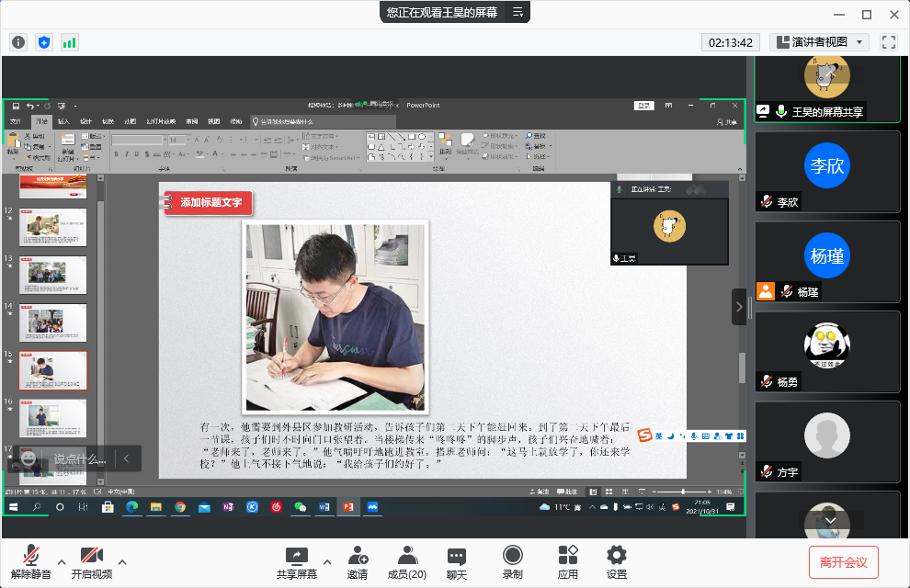The image size is (910, 588).
Task: Open the 聊天 chat panel
Action: point(457,561)
